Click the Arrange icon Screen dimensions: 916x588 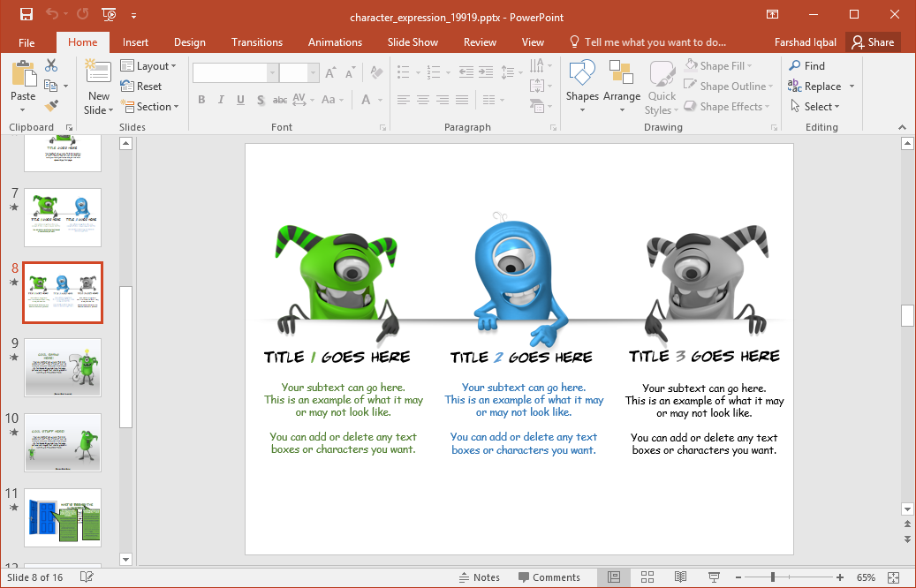tap(621, 73)
